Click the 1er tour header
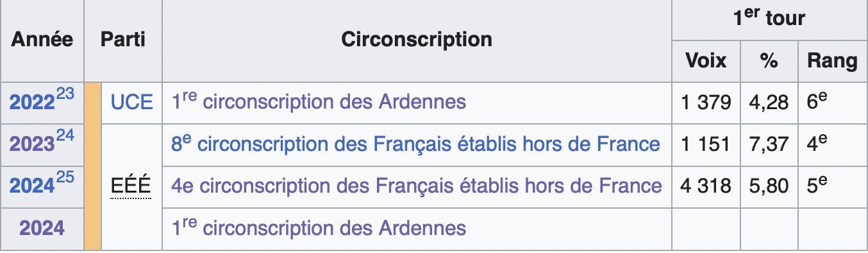 coord(769,19)
